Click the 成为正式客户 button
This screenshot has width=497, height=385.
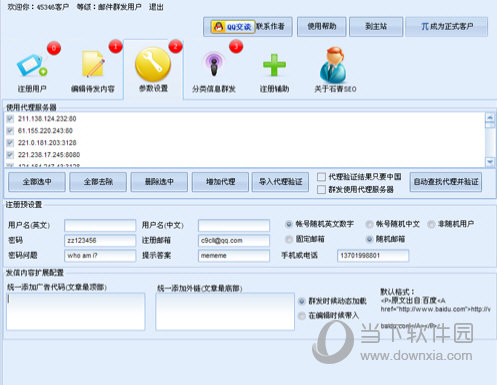pyautogui.click(x=447, y=27)
